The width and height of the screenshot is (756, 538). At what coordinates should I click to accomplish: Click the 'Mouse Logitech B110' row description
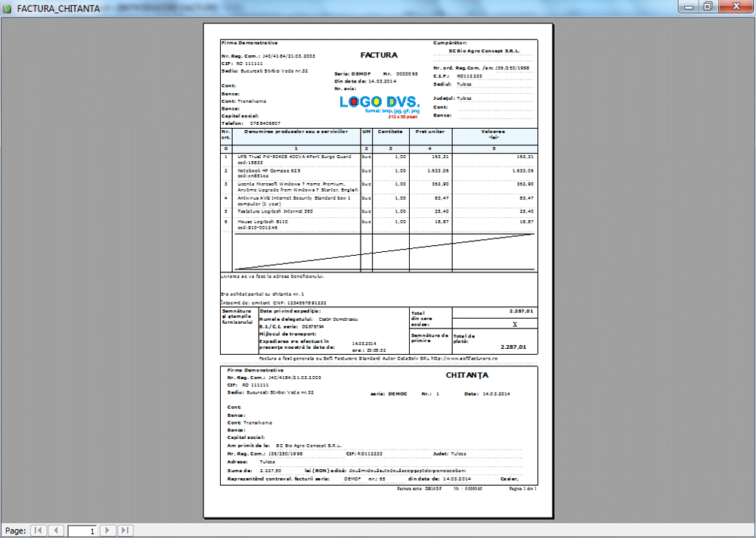(x=262, y=225)
